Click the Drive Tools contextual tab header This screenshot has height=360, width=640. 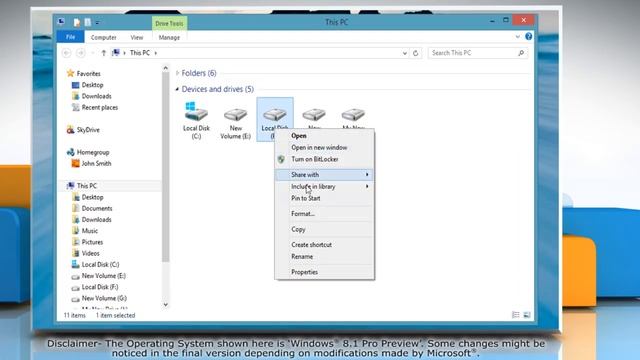[x=169, y=23]
